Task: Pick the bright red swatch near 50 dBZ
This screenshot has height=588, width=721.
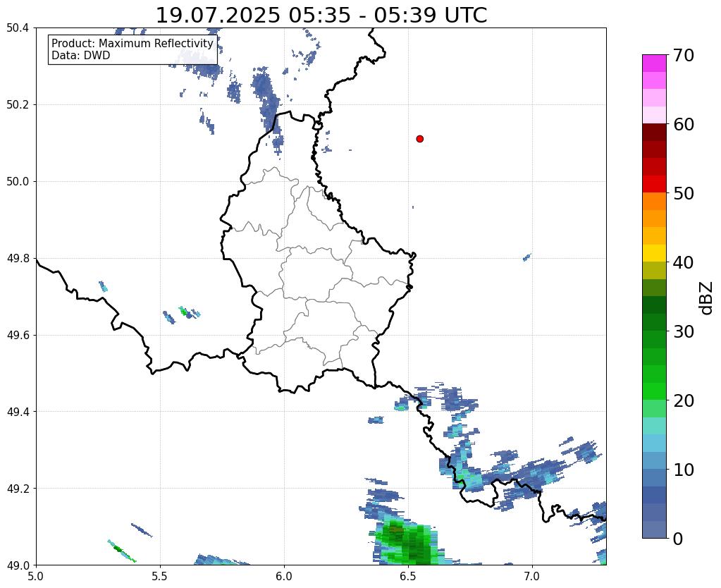Action: (x=654, y=184)
